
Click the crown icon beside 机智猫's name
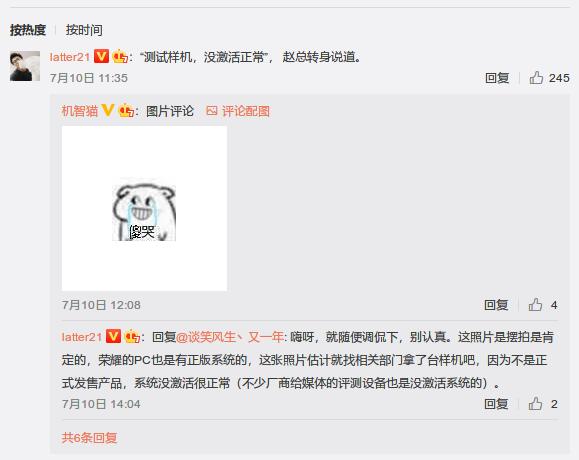(126, 111)
